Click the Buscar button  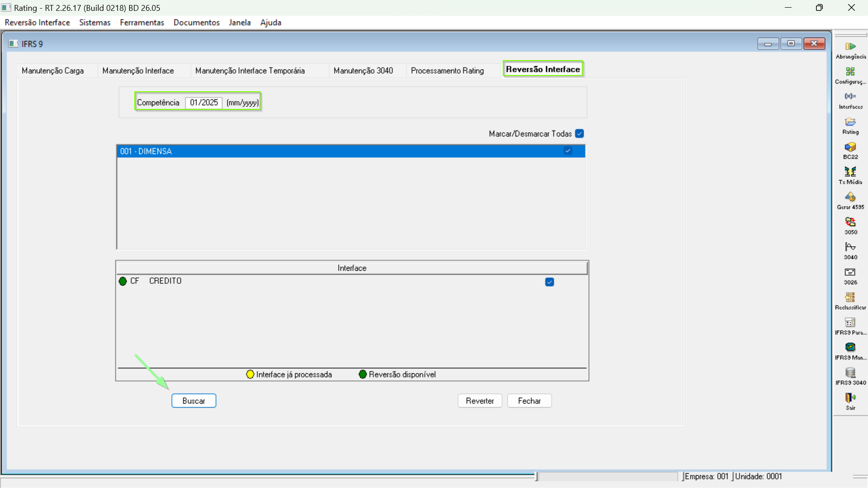(193, 401)
